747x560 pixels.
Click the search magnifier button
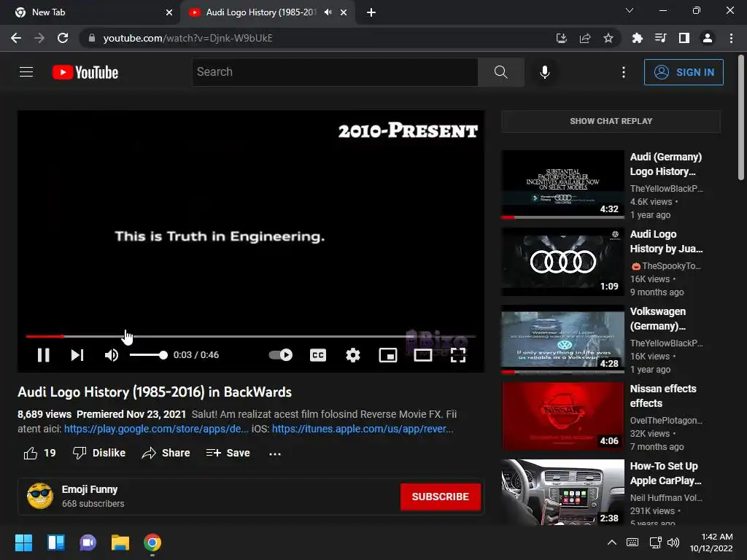[500, 72]
